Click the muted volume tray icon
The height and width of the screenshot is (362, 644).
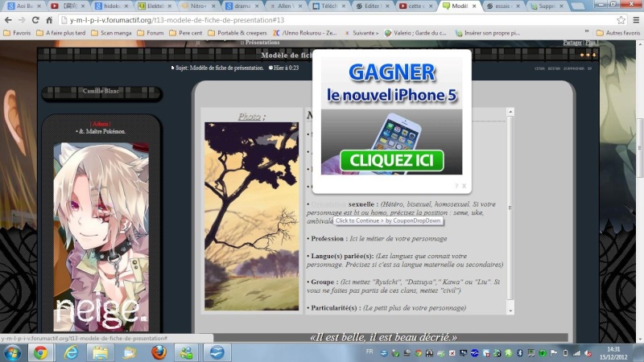pyautogui.click(x=588, y=353)
